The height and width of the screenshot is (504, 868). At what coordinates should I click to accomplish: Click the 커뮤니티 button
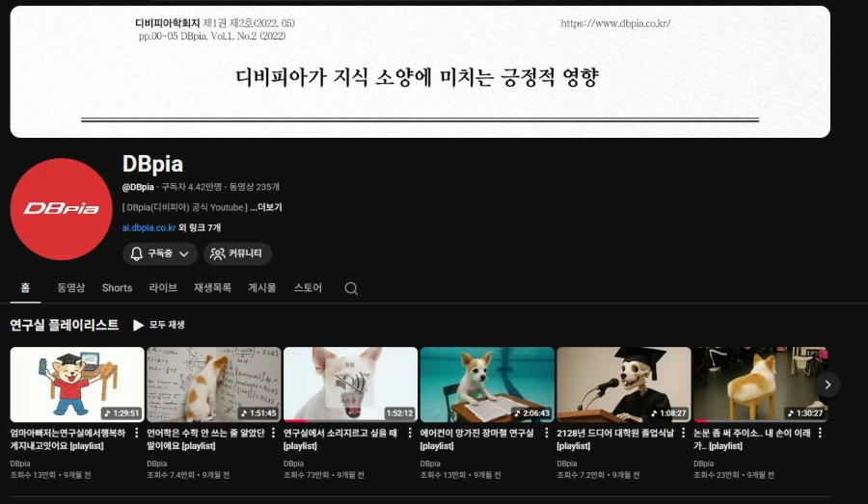(237, 253)
